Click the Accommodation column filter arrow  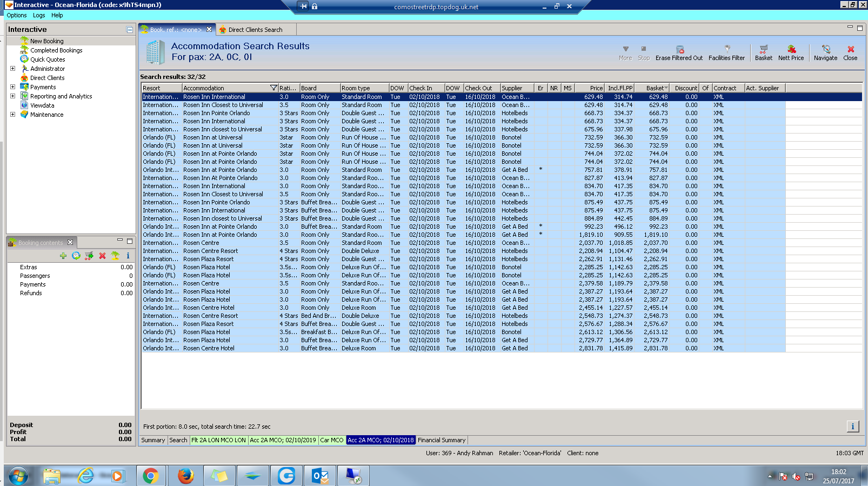click(x=273, y=88)
